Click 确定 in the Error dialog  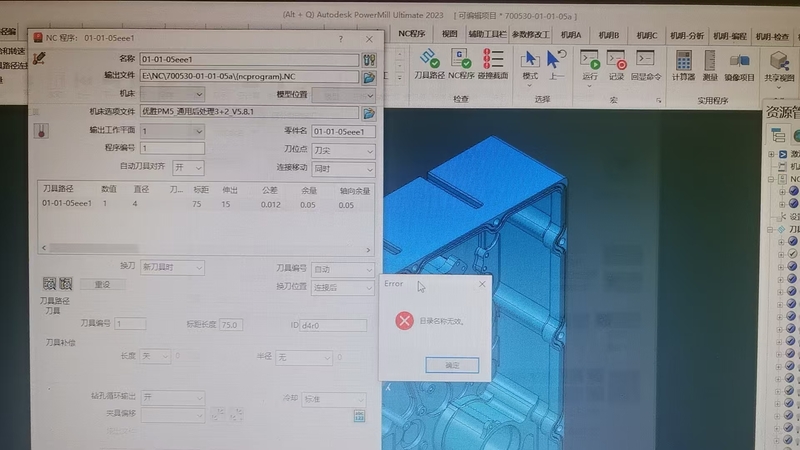tap(452, 365)
